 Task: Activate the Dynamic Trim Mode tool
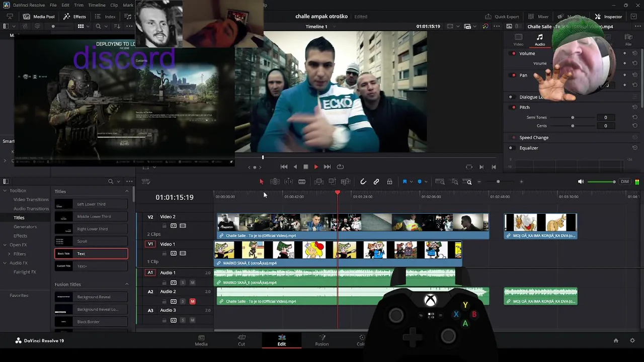[x=288, y=182]
